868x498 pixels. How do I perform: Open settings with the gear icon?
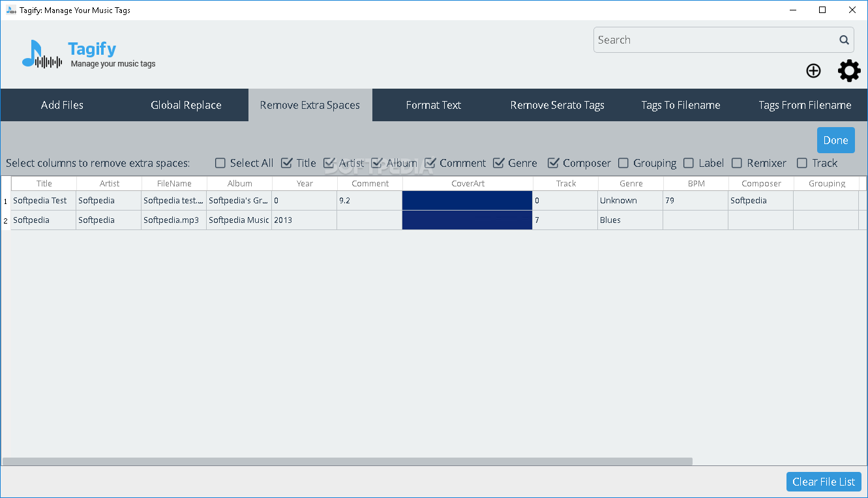[849, 70]
